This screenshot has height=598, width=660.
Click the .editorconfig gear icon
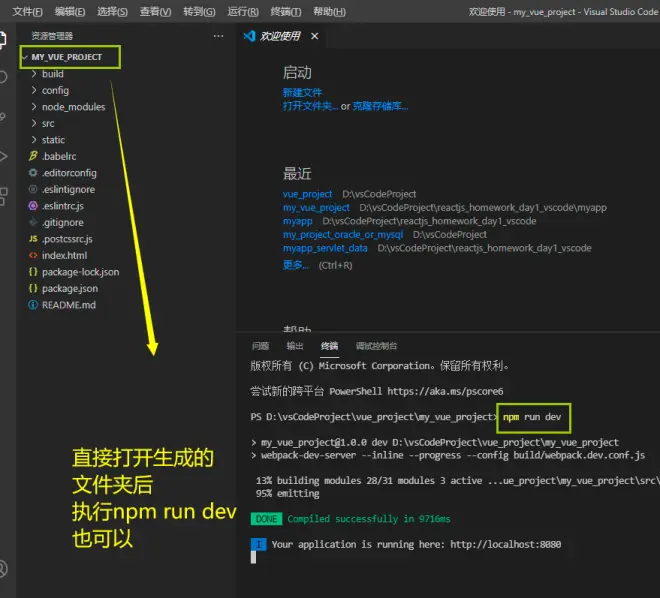pyautogui.click(x=33, y=173)
